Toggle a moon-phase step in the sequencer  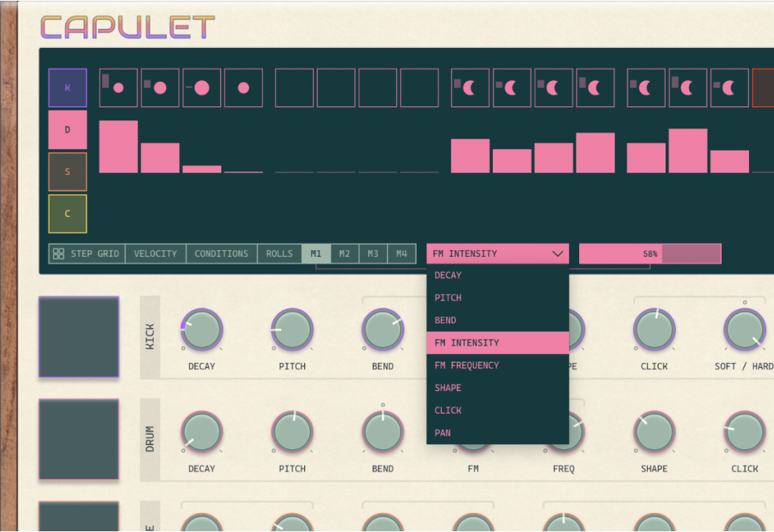point(469,87)
